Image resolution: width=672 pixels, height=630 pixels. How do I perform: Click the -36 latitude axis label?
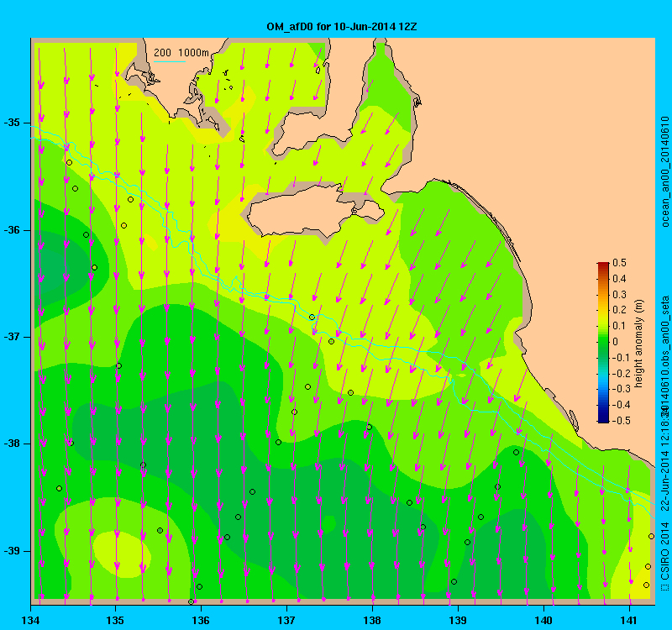[12, 230]
